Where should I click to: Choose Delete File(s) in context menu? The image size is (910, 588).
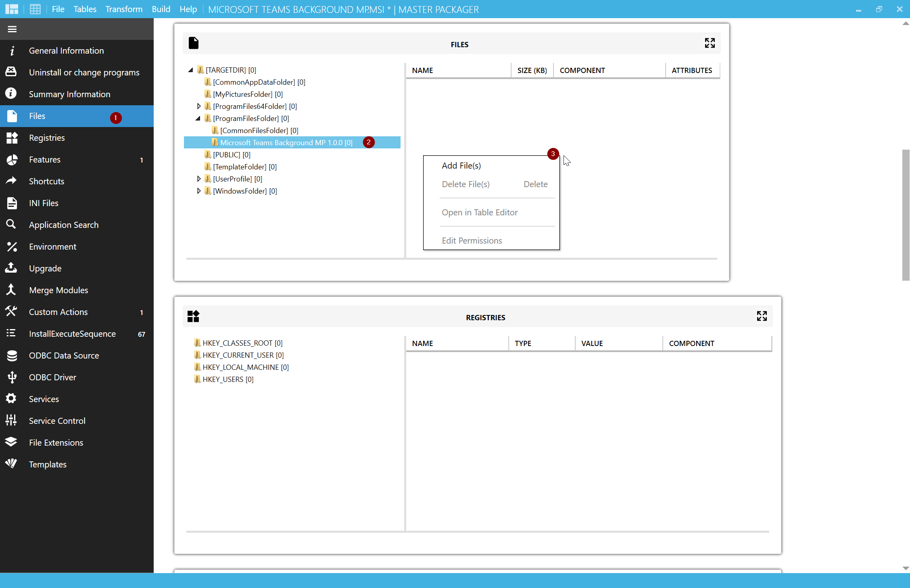tap(491, 184)
